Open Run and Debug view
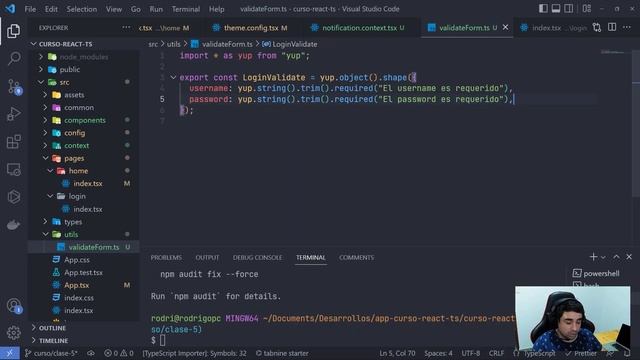Screen dimensions: 640x360 [13, 114]
